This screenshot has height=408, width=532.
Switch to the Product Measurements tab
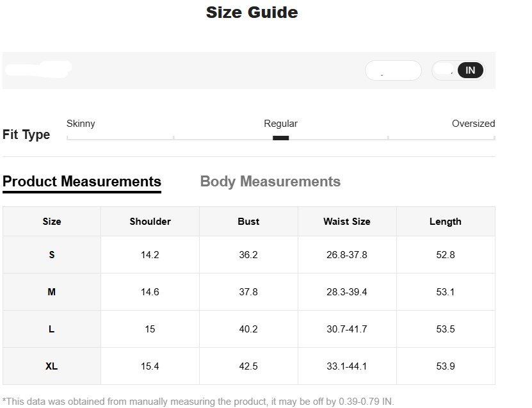[x=82, y=182]
